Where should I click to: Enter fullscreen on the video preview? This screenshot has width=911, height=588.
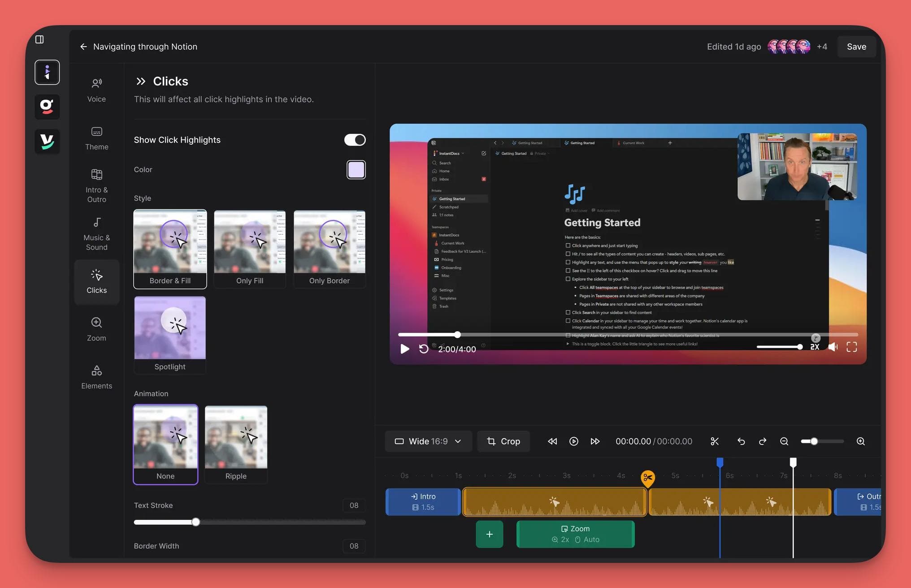tap(851, 346)
